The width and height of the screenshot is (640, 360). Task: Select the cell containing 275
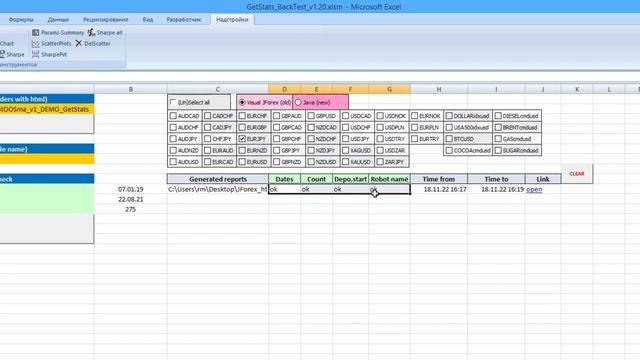coord(131,209)
